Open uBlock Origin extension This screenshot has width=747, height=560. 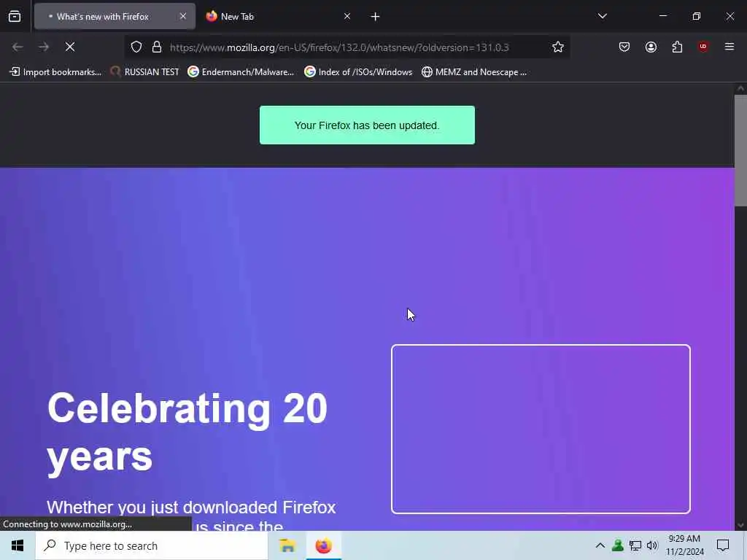click(703, 47)
